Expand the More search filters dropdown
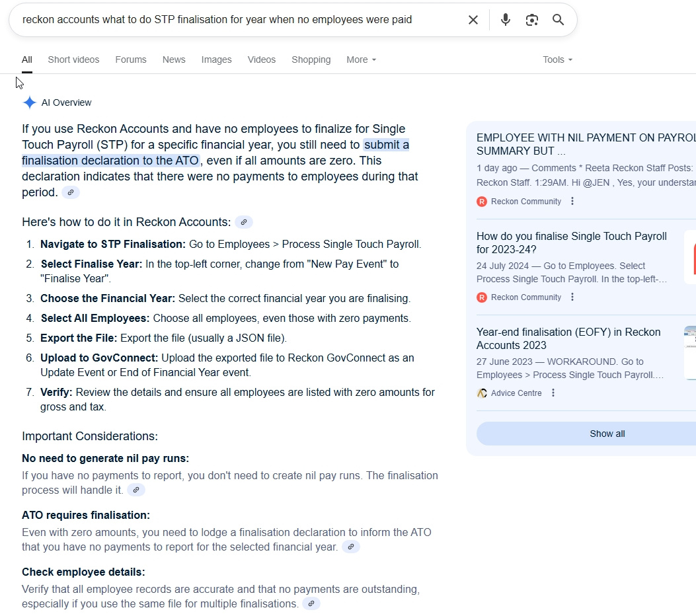This screenshot has height=616, width=696. [x=362, y=60]
